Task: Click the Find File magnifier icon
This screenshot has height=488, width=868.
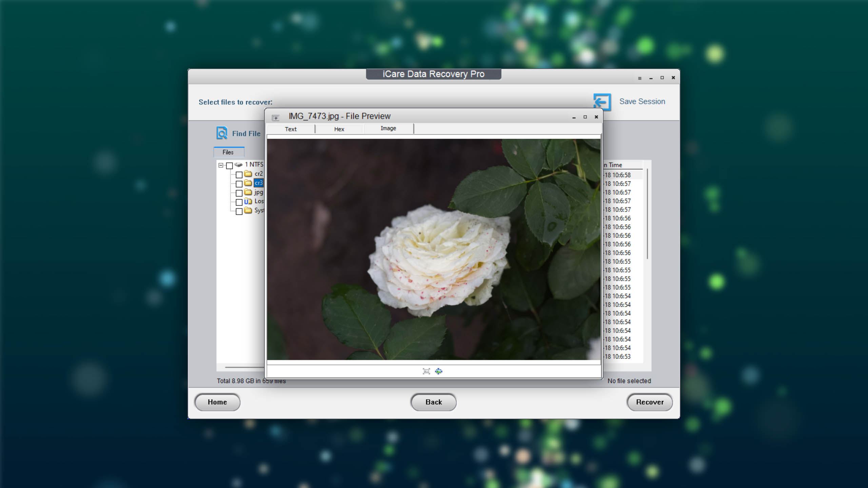Action: (x=222, y=133)
